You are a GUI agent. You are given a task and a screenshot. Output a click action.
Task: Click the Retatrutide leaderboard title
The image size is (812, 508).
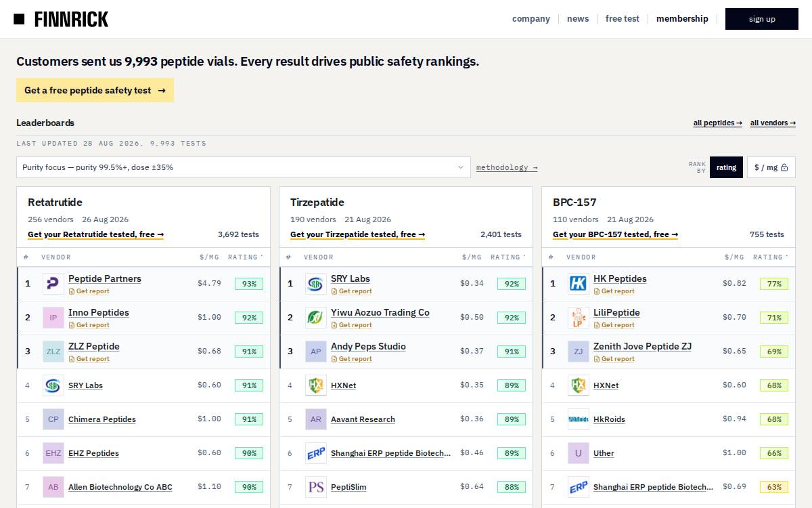(x=55, y=202)
